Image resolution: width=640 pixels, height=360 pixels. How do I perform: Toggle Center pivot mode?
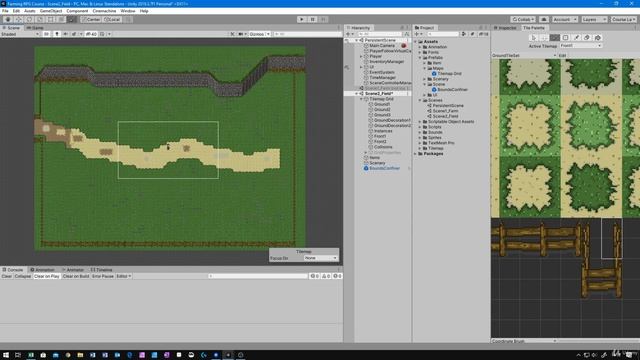tap(91, 19)
